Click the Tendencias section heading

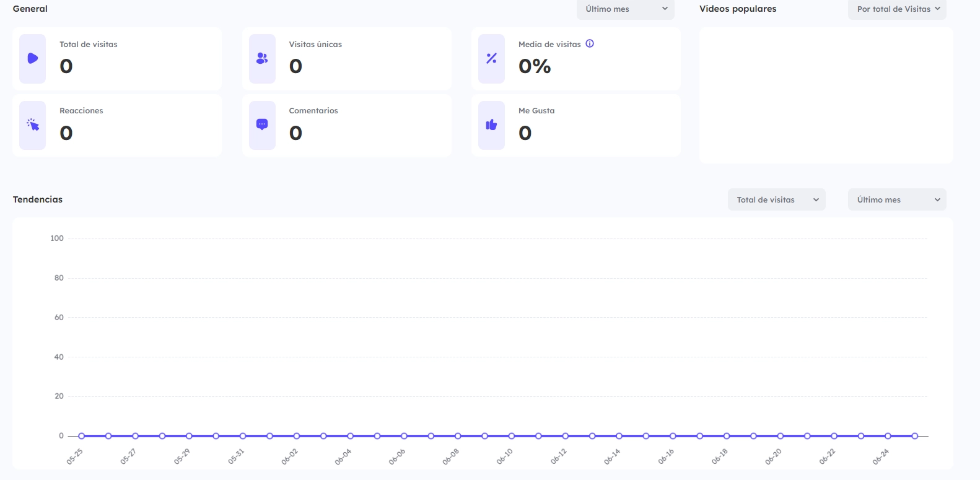pyautogui.click(x=38, y=199)
